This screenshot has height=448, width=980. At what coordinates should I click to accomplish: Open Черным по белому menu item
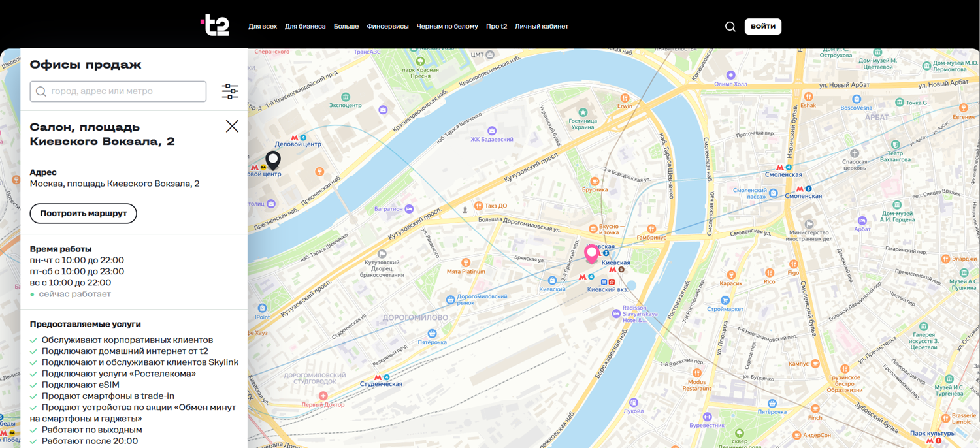(448, 27)
